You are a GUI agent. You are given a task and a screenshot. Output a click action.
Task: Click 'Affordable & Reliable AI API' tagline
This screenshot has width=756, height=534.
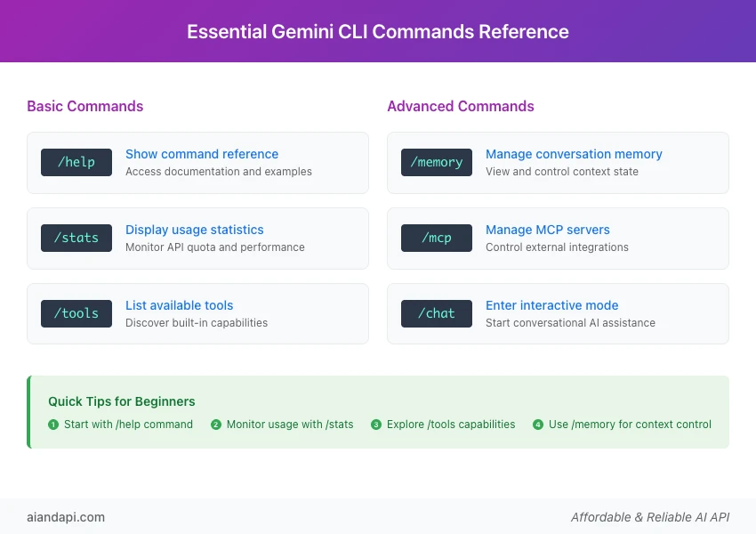(x=650, y=517)
